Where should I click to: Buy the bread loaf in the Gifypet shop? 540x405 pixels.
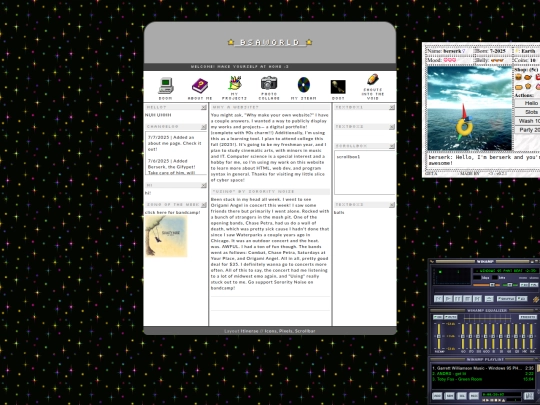click(519, 87)
